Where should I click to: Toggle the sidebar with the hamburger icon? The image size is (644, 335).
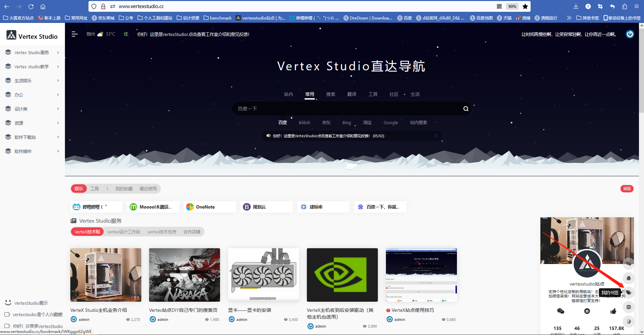click(x=74, y=34)
